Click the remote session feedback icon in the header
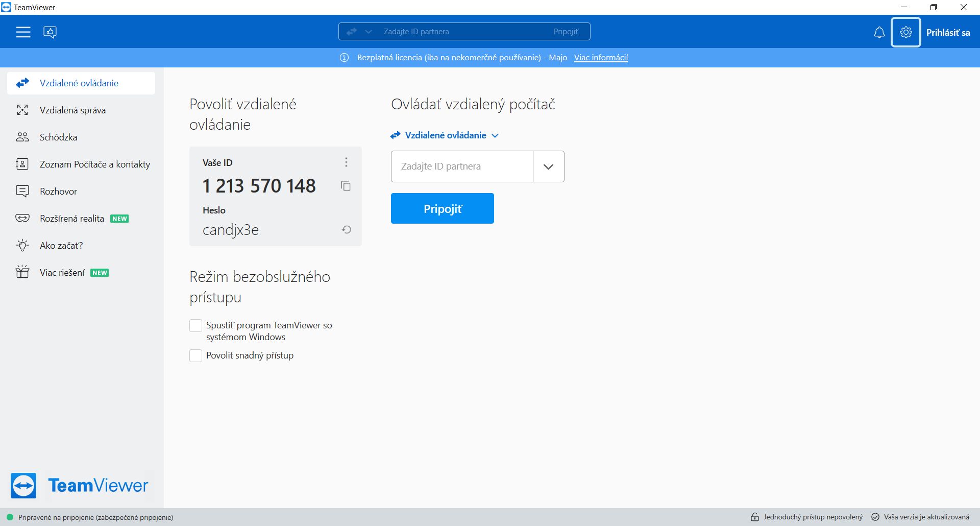 (x=50, y=32)
